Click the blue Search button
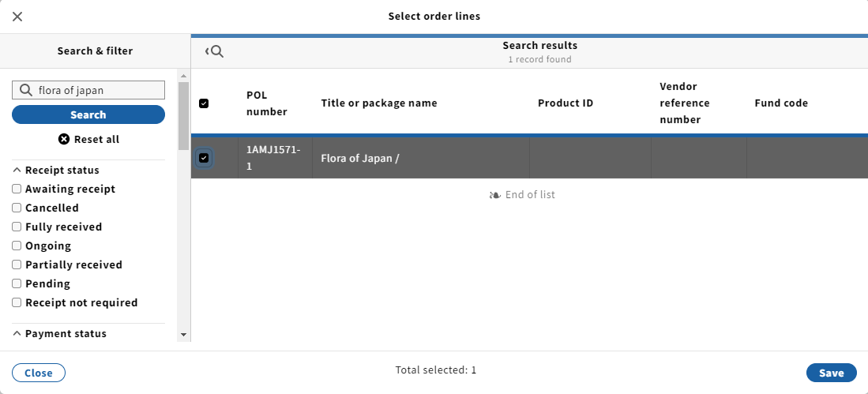Viewport: 868px width, 394px height. coord(88,114)
